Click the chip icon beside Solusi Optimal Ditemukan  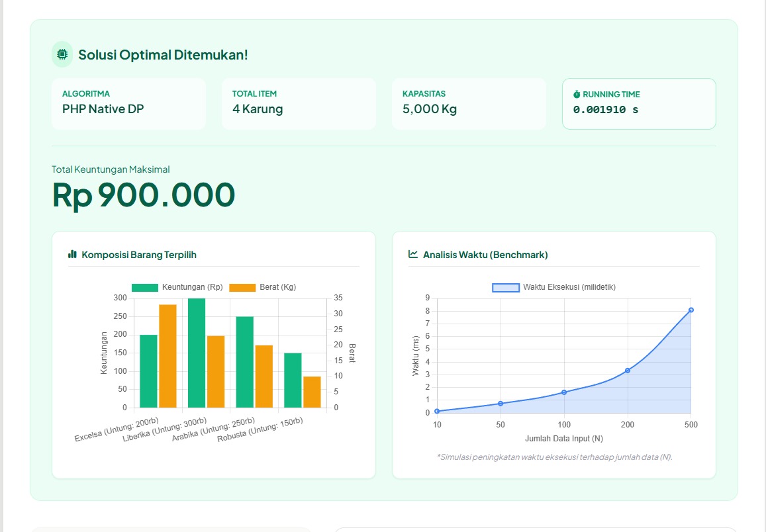coord(62,54)
